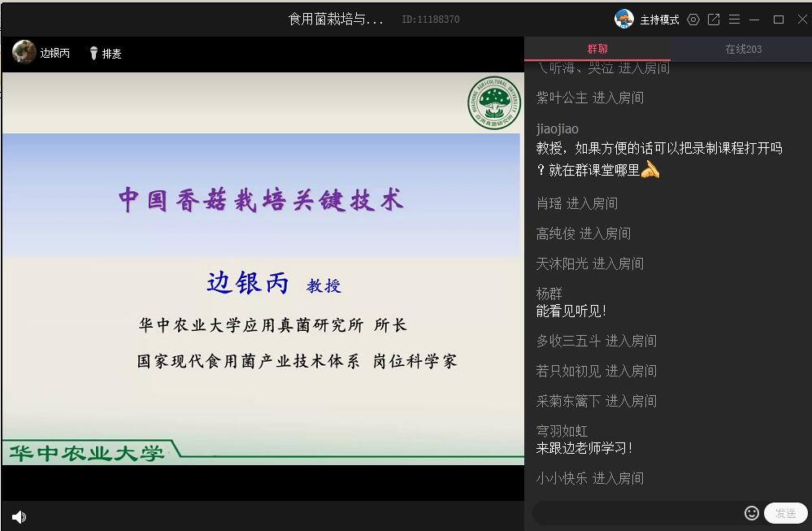
Task: Open the 主持模式 host mode menu
Action: coord(659,20)
